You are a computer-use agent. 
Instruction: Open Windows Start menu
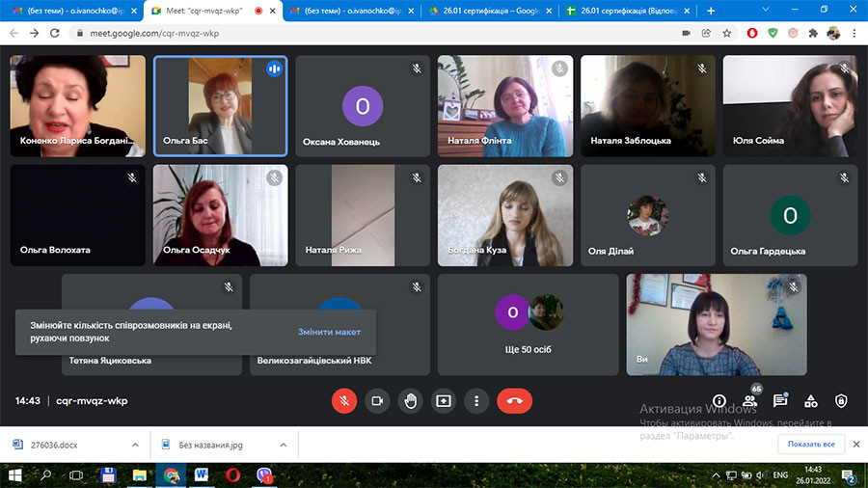(x=14, y=475)
